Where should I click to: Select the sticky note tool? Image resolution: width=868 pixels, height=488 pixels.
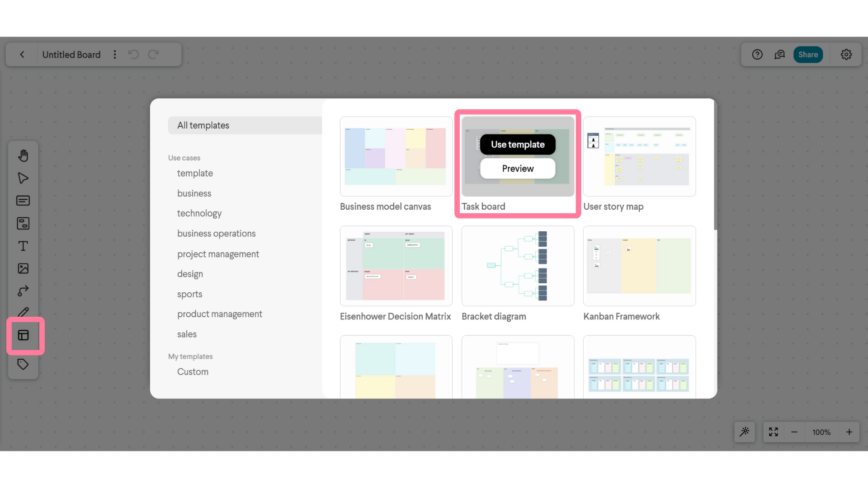(x=23, y=223)
